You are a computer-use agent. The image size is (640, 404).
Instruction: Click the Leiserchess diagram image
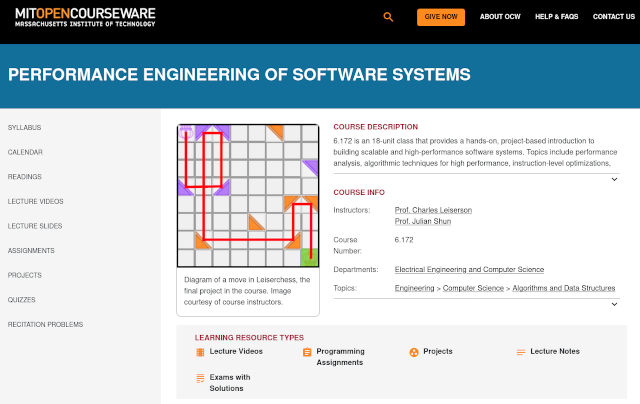pyautogui.click(x=248, y=196)
